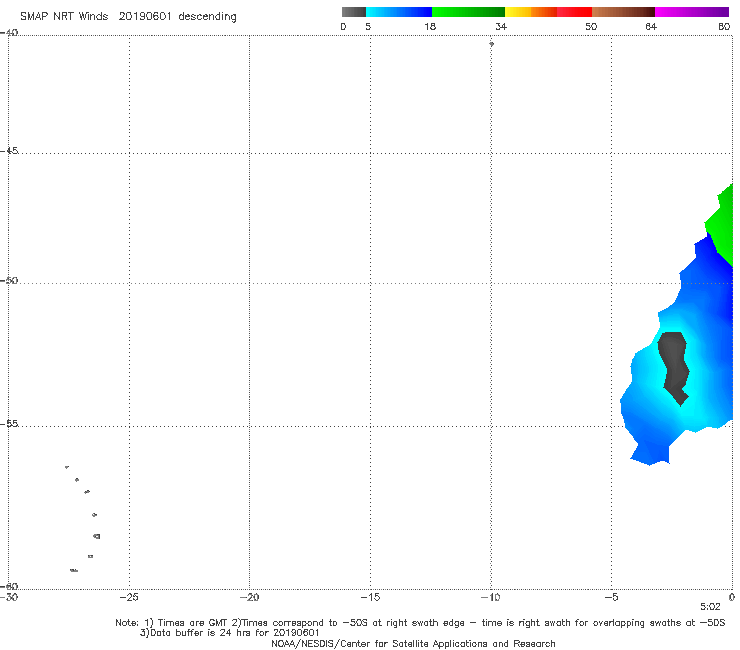Click the latitude label "-45"
This screenshot has height=650, width=740.
pos(9,151)
